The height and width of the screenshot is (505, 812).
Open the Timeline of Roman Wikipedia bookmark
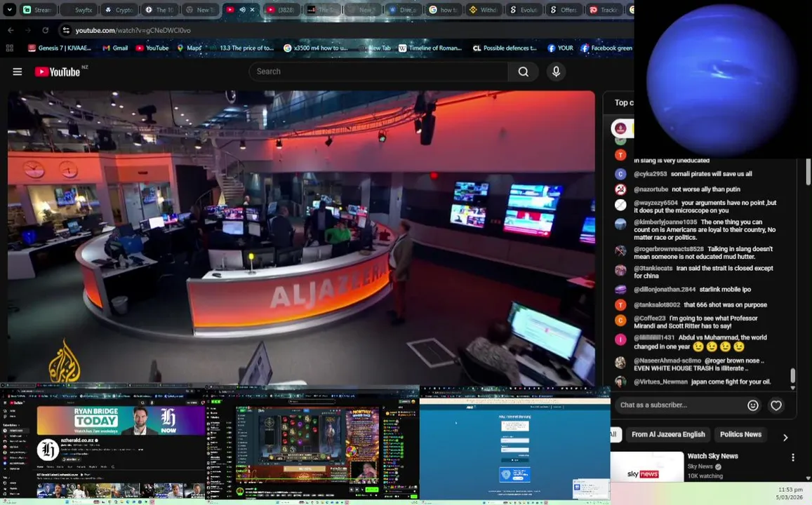(x=430, y=48)
